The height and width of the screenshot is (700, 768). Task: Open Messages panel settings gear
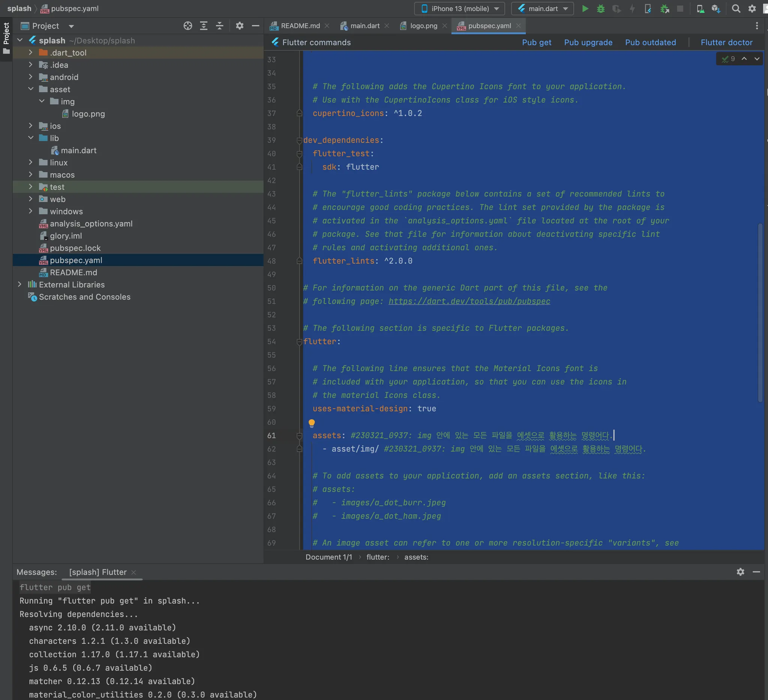pos(740,572)
